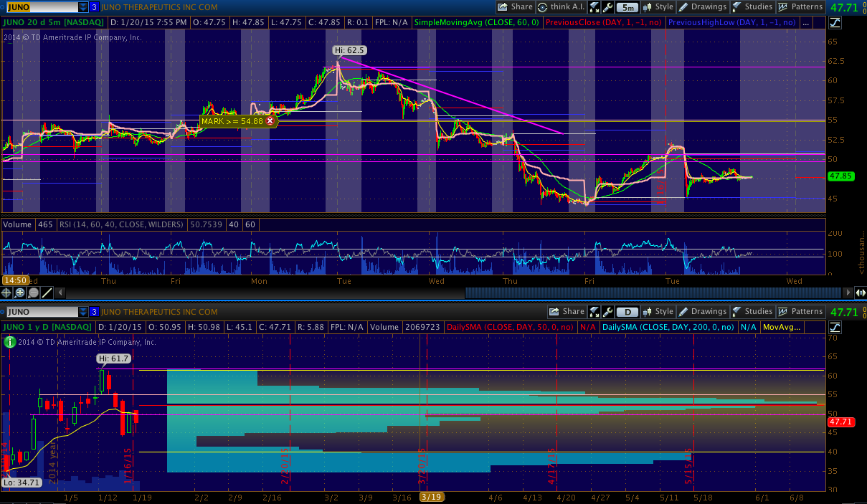Click wrench settings icon in lower chart toolbar
Viewport: 867px width, 504px height.
pyautogui.click(x=607, y=312)
